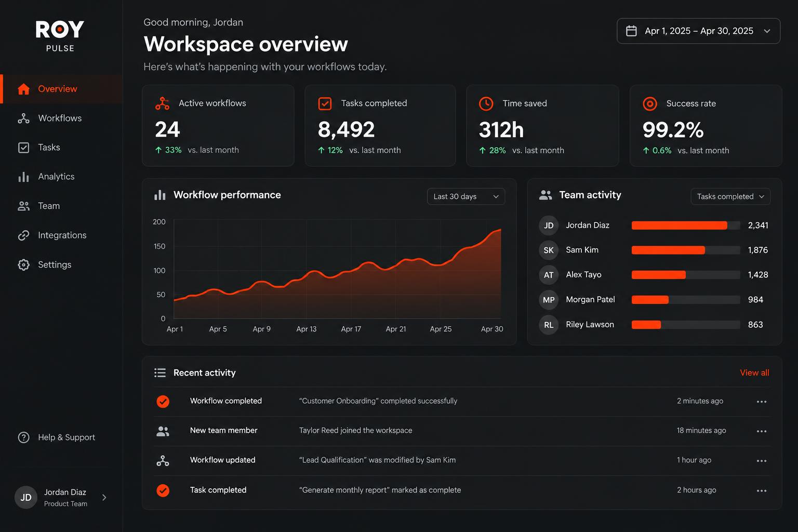Click the JD avatar in Team activity
The height and width of the screenshot is (532, 798).
click(549, 225)
